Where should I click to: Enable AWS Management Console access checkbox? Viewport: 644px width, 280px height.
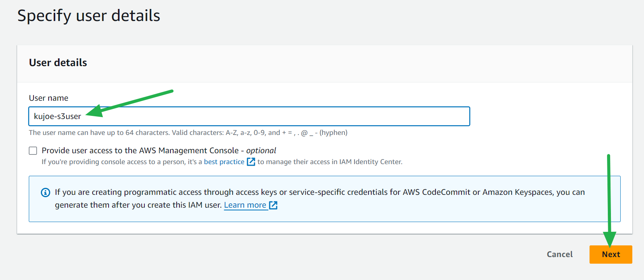pyautogui.click(x=33, y=151)
